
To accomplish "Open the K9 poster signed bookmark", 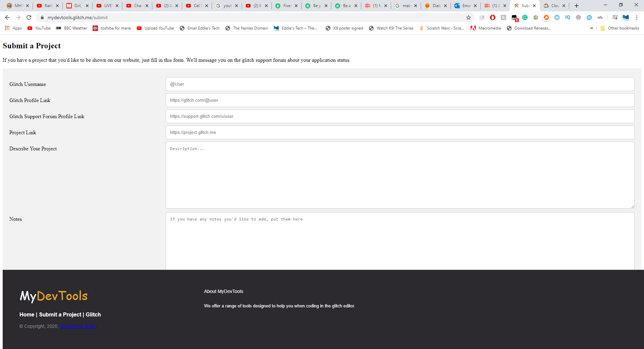I will tap(344, 28).
